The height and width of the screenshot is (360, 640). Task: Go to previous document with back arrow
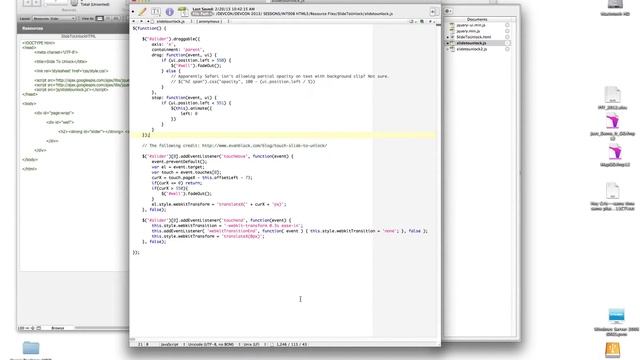tap(134, 21)
